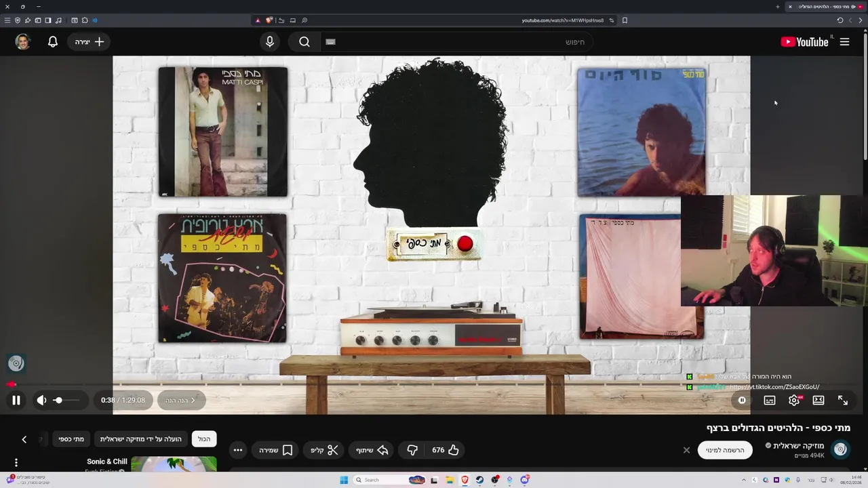The image size is (868, 488).
Task: Bookmark the page with the bookmark icon
Action: [x=625, y=20]
